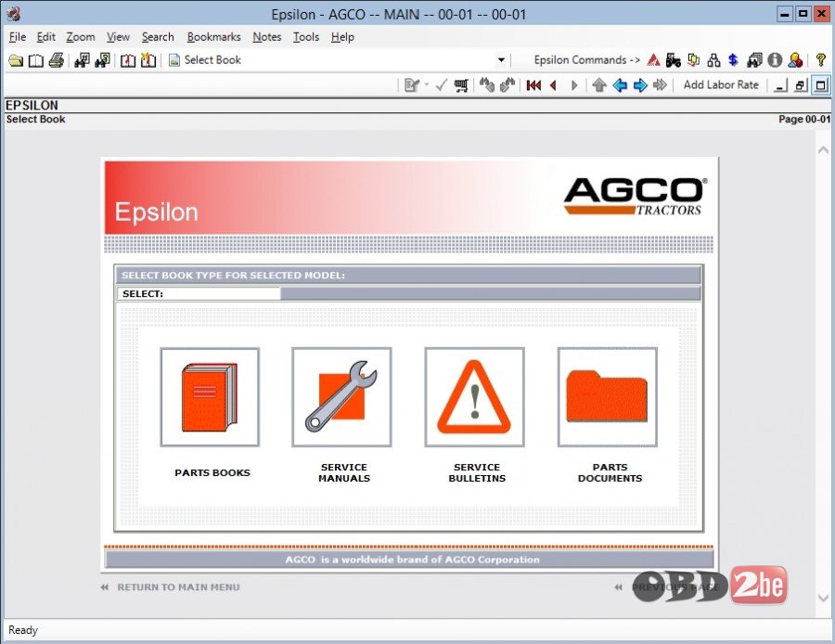Open the View menu

pos(118,37)
